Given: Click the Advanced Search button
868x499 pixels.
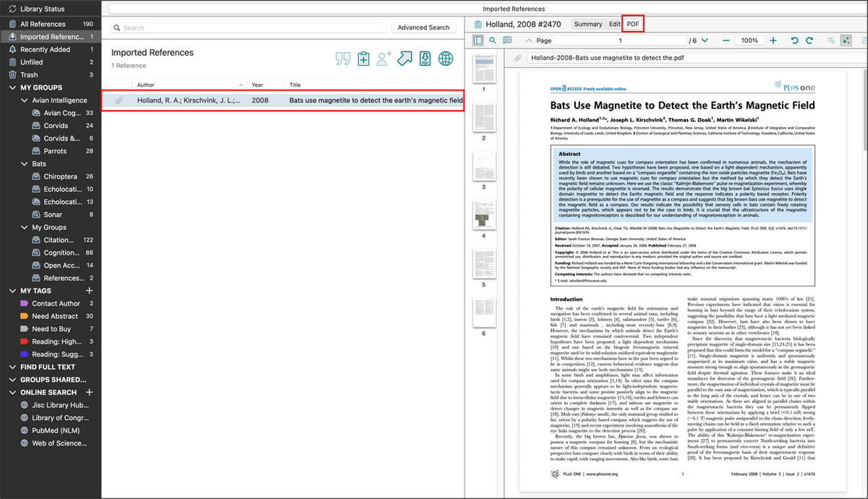Looking at the screenshot, I should [x=423, y=27].
